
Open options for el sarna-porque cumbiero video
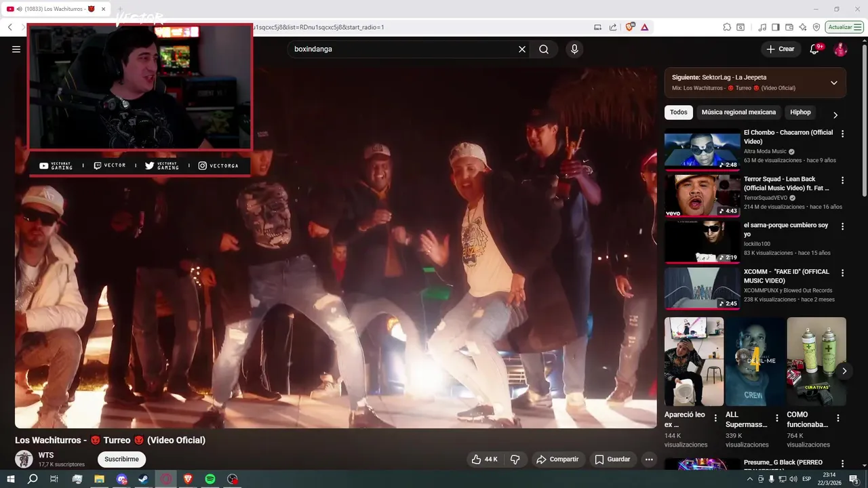tap(843, 226)
